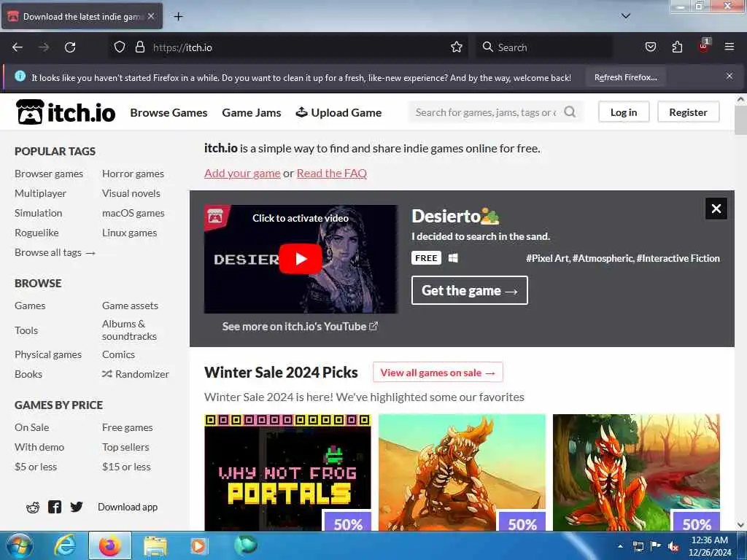Click Get the game button
The image size is (747, 560).
tap(469, 290)
